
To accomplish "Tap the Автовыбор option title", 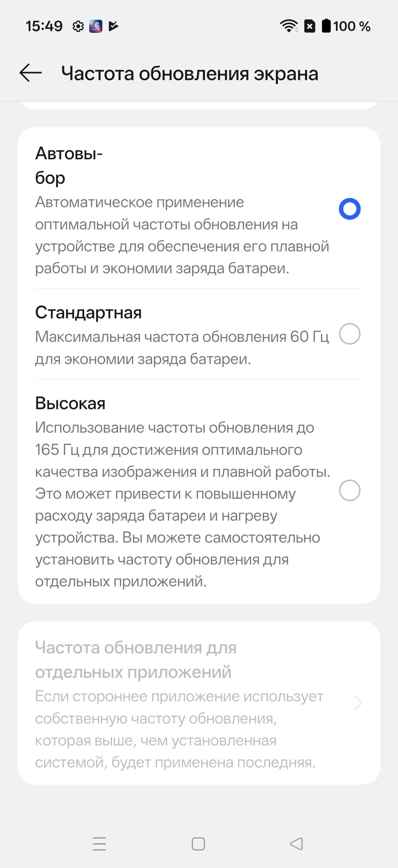I will pos(69,165).
